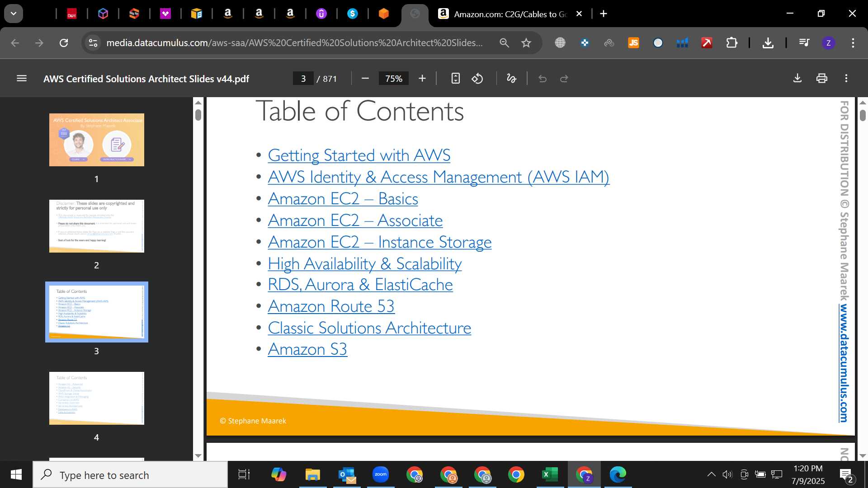Rotate the PDF counterclockwise
Viewport: 868px width, 488px height.
477,79
